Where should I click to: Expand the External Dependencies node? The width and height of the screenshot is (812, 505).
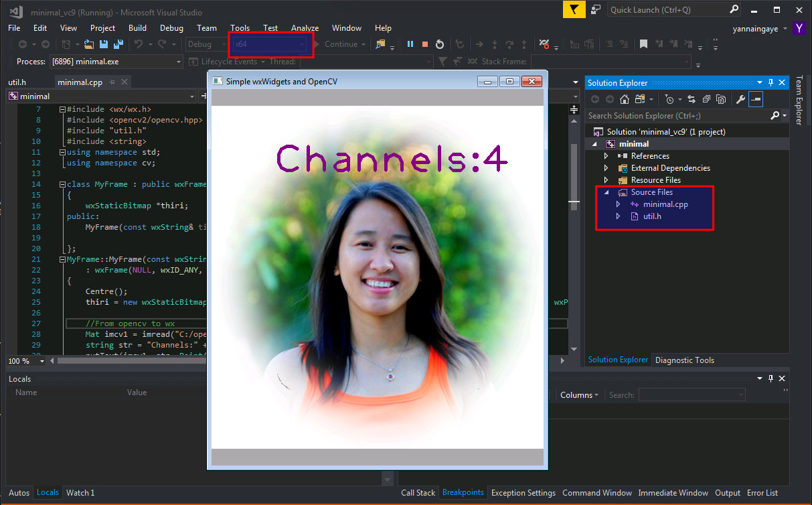tap(606, 167)
